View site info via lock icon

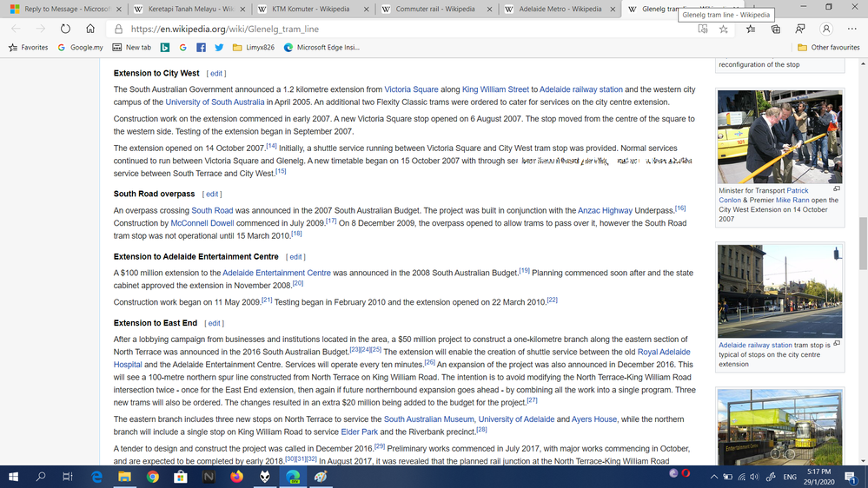click(118, 29)
